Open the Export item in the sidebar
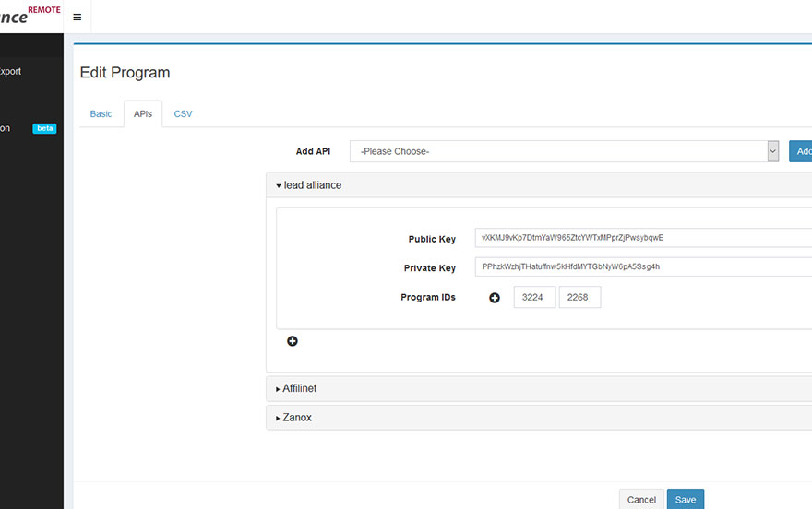The image size is (812, 509). pyautogui.click(x=11, y=72)
